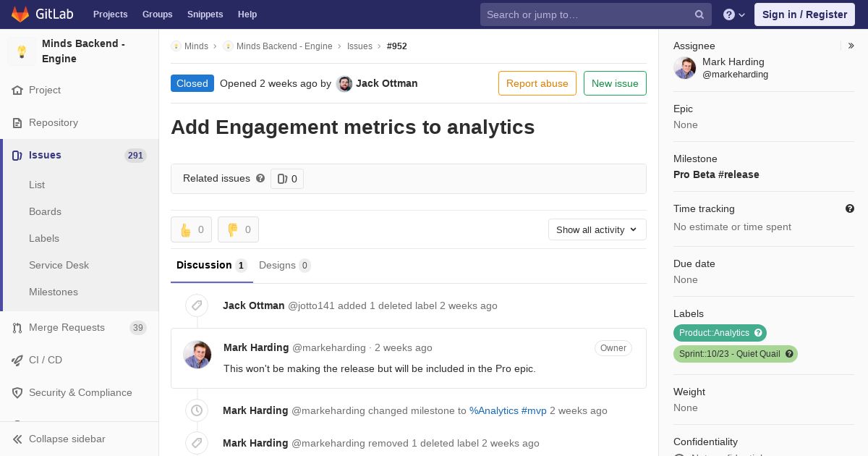The image size is (868, 456).
Task: Switch to the Designs tab
Action: point(284,265)
